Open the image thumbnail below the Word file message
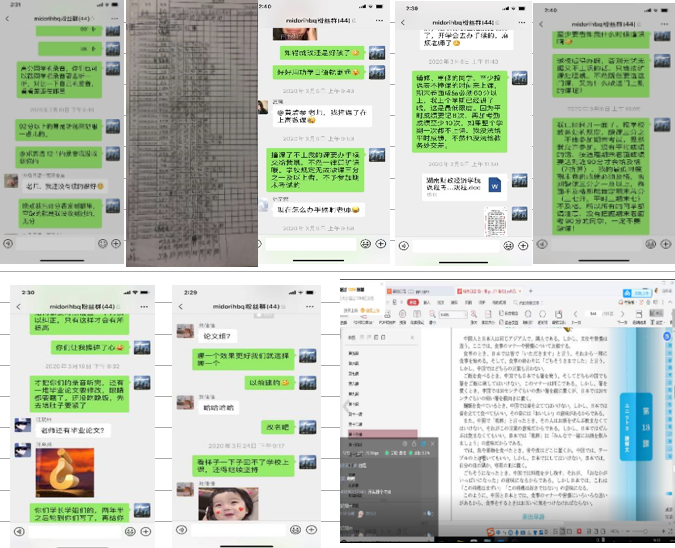Viewport: 675px width, 548px height. click(x=497, y=221)
